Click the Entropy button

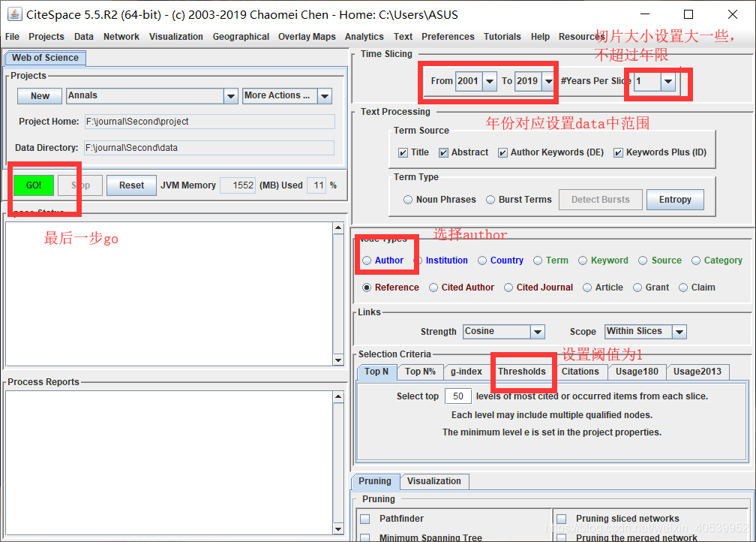(x=675, y=200)
